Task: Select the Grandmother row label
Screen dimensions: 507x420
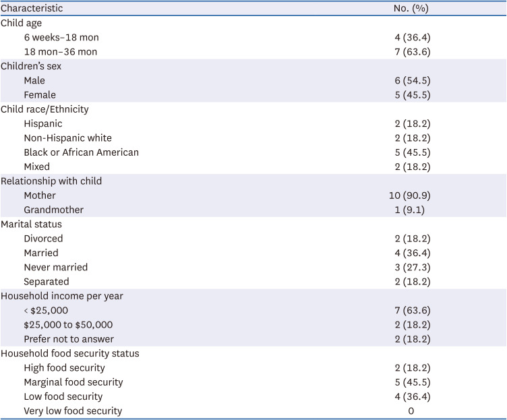Action: pyautogui.click(x=54, y=210)
